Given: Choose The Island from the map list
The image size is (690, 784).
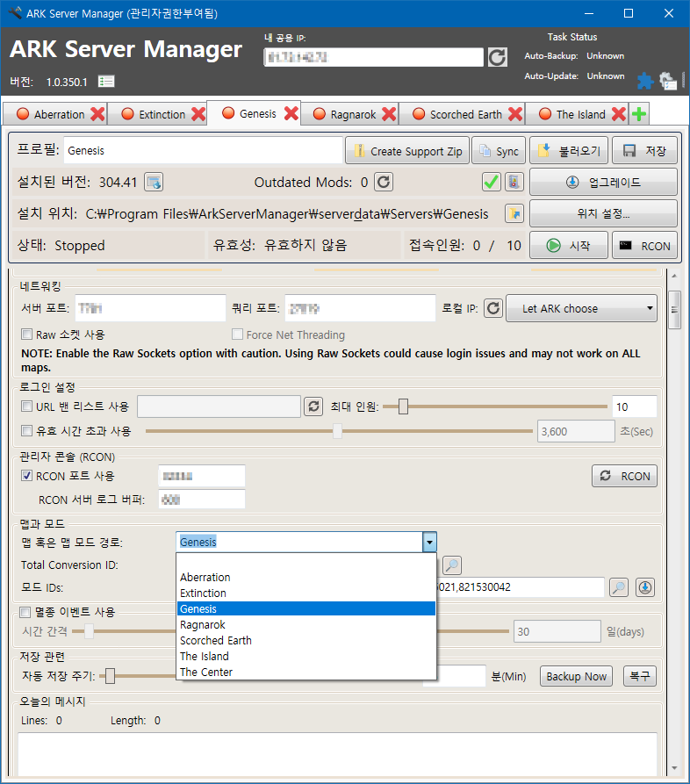Looking at the screenshot, I should click(x=306, y=656).
